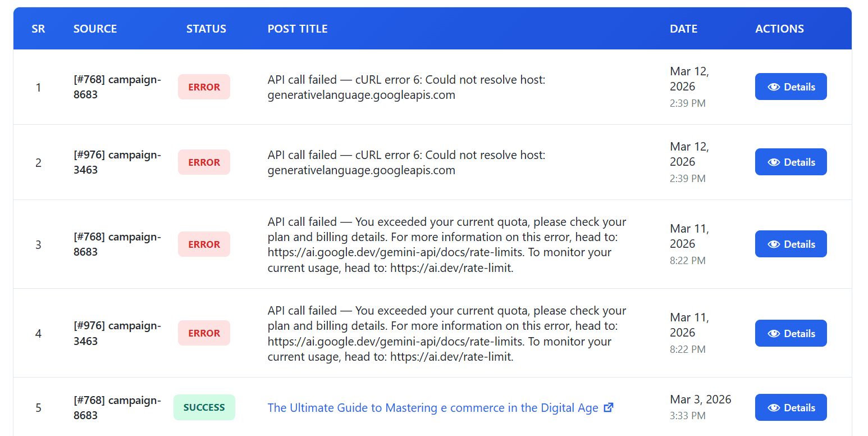Click the cURL error 6 message in row 1
Screen dimensions: 868x436
click(x=406, y=87)
